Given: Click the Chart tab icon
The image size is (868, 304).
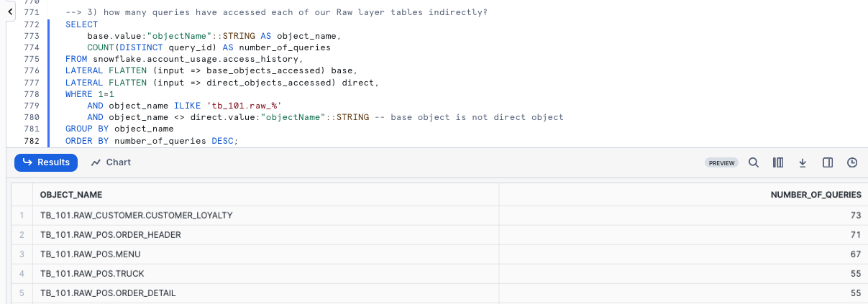Looking at the screenshot, I should pyautogui.click(x=96, y=162).
